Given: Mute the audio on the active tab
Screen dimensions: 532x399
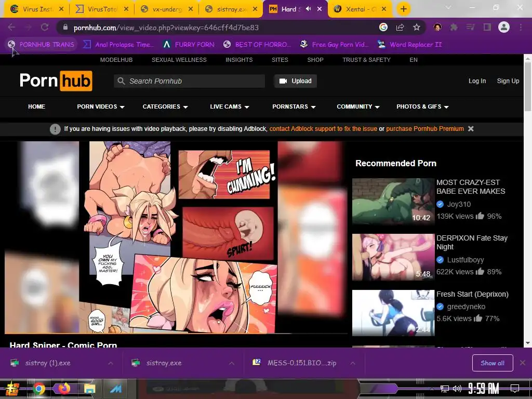Looking at the screenshot, I should coord(308,9).
